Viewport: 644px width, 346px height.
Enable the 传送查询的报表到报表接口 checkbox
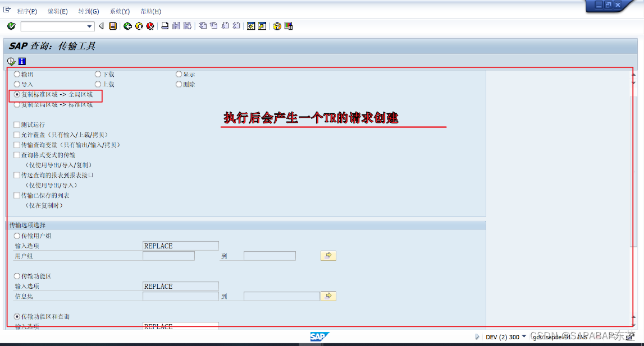17,176
